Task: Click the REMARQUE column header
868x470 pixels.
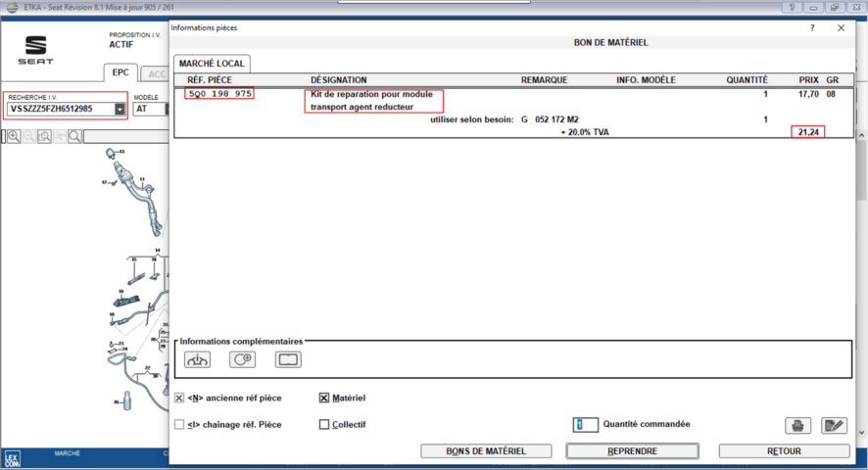Action: click(544, 80)
